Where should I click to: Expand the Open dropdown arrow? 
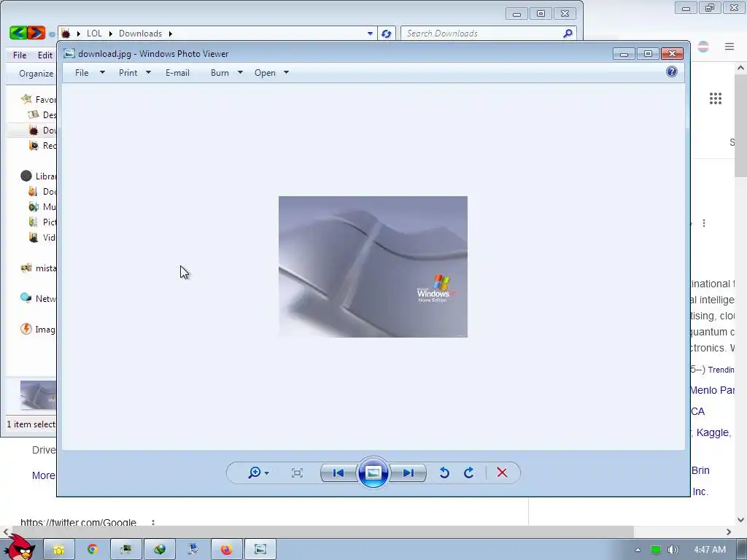click(286, 72)
